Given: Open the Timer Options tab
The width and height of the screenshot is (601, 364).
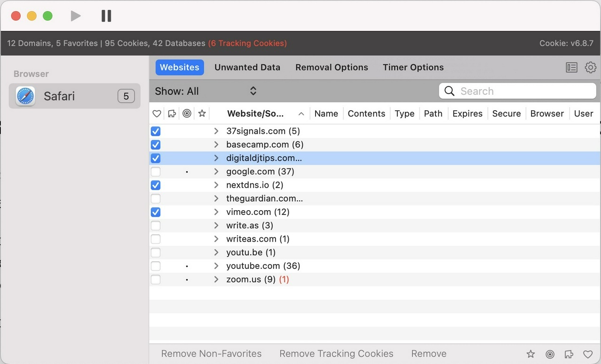Looking at the screenshot, I should 413,68.
